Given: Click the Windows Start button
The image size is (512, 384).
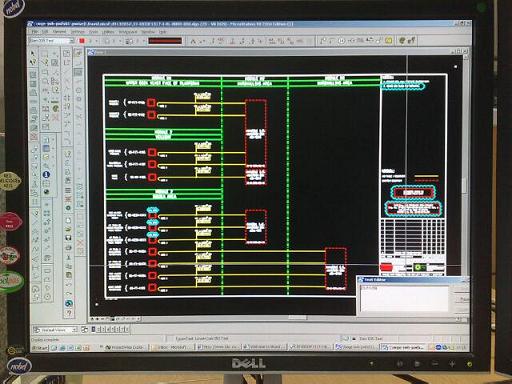Looking at the screenshot, I should point(40,348).
